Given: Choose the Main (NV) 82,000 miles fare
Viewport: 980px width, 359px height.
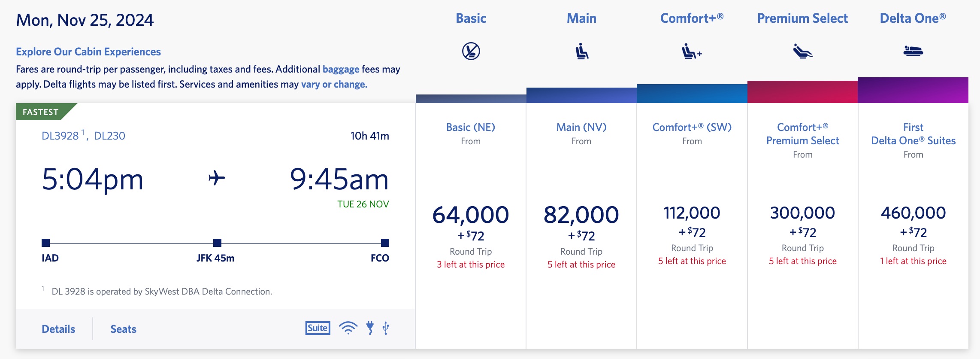Looking at the screenshot, I should pyautogui.click(x=581, y=215).
